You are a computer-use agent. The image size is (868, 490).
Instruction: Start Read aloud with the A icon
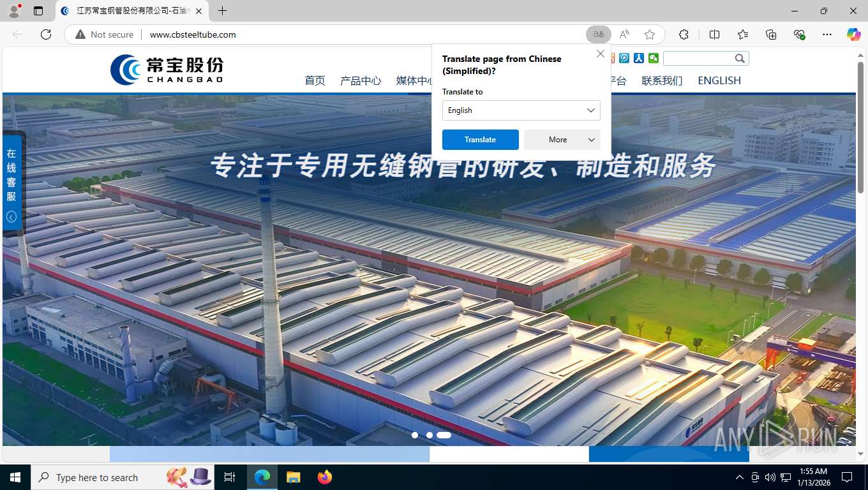coord(624,34)
